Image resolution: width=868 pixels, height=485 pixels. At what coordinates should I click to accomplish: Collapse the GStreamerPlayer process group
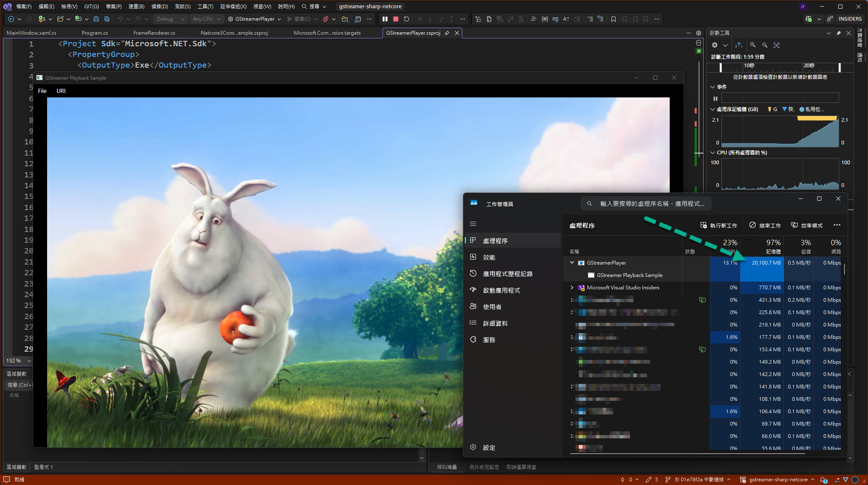(x=572, y=263)
